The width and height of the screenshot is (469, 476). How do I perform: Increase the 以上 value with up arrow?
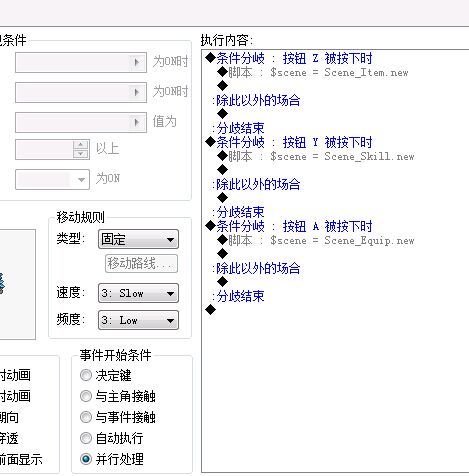[81, 145]
